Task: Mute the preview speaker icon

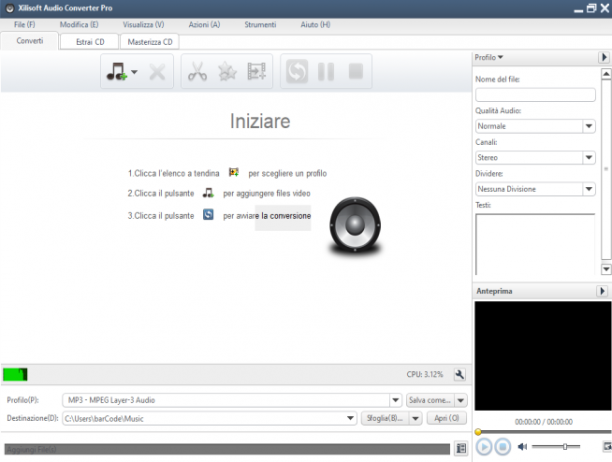Action: [x=522, y=446]
